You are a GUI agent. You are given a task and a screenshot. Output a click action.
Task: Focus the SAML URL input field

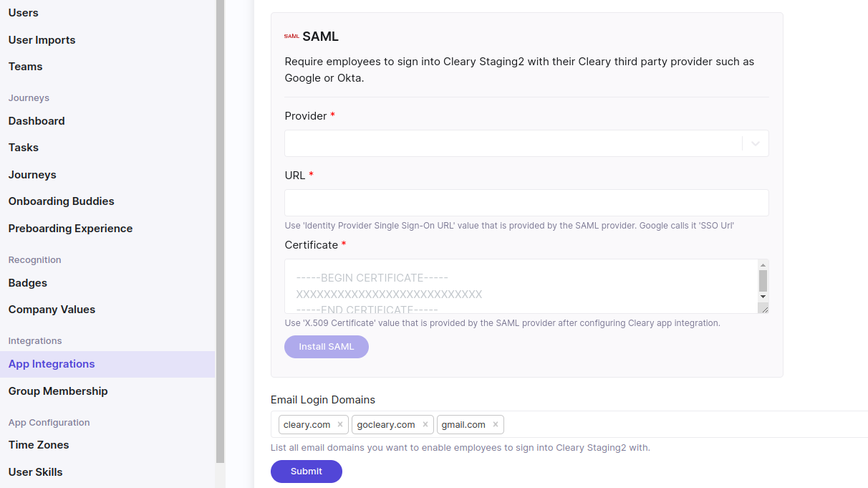tap(527, 203)
